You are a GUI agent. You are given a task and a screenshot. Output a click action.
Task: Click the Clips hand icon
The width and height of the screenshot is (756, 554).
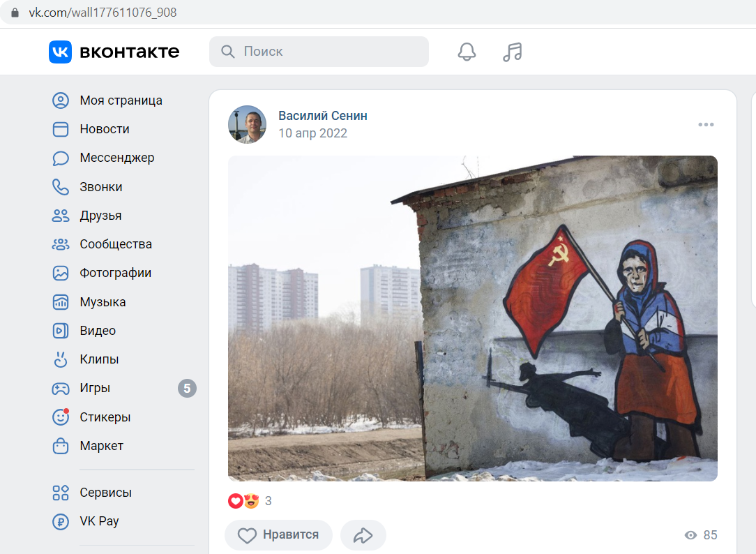(60, 360)
